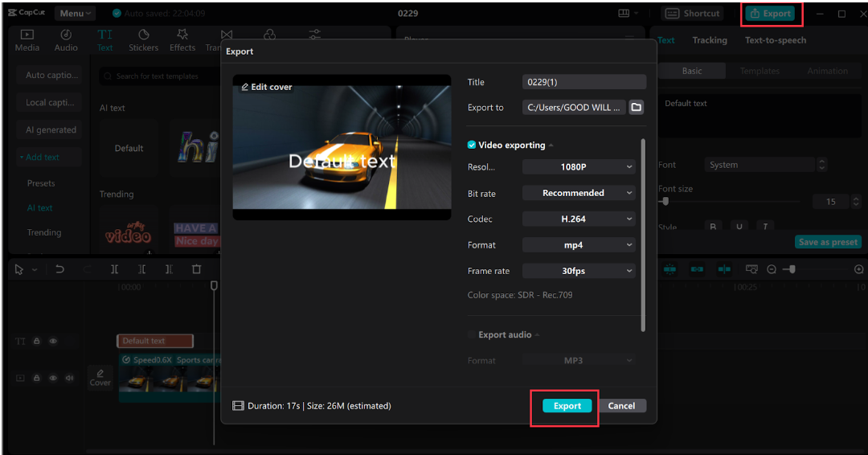Screen dimensions: 868x455
Task: Open the Stickers panel
Action: pyautogui.click(x=143, y=40)
